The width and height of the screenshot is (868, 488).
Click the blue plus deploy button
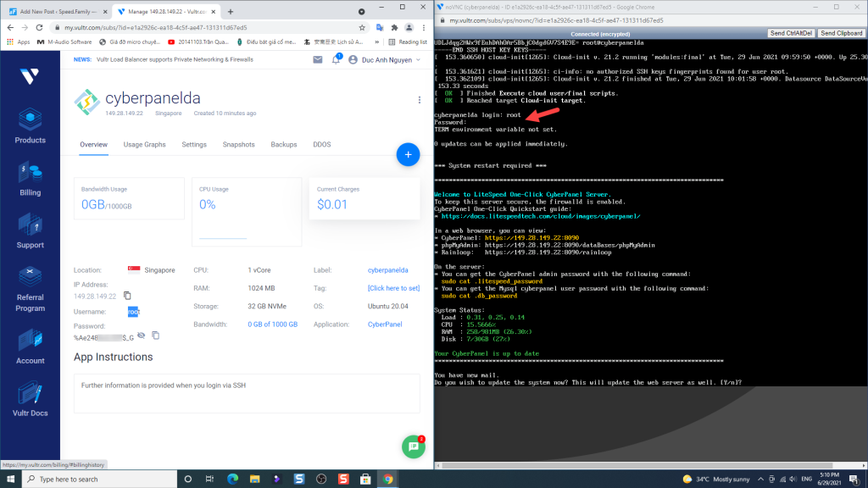click(x=408, y=154)
